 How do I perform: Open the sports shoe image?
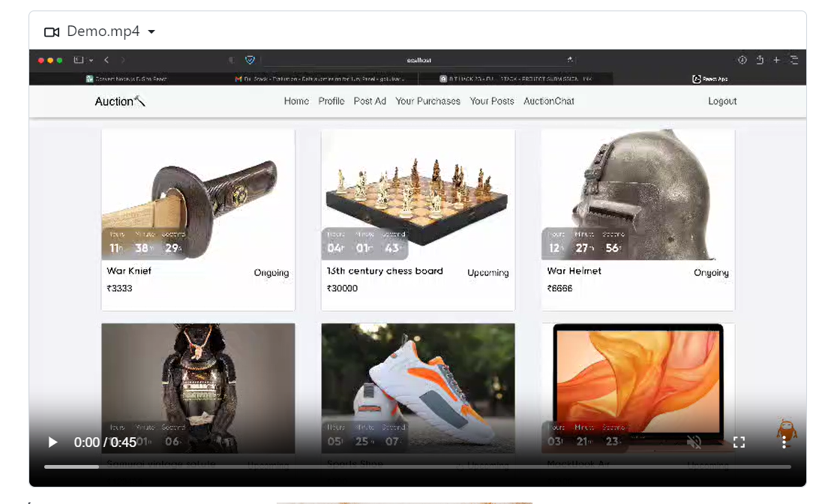(x=418, y=388)
